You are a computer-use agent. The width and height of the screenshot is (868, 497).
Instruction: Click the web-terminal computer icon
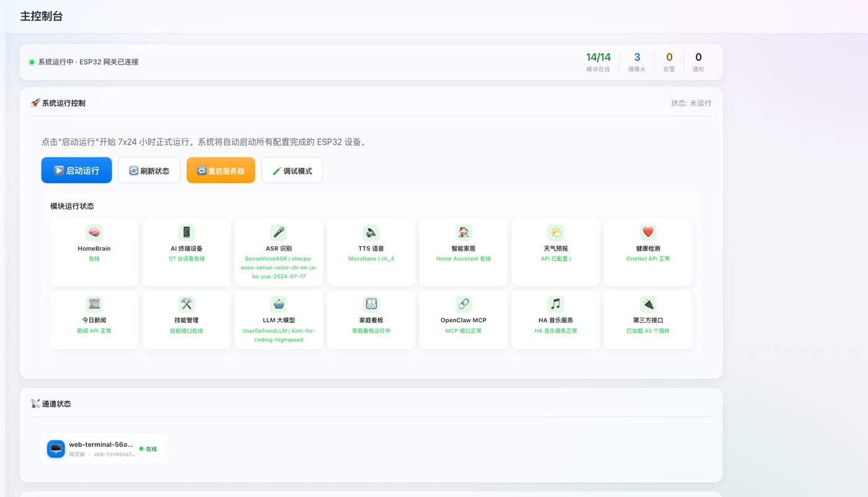pos(56,449)
